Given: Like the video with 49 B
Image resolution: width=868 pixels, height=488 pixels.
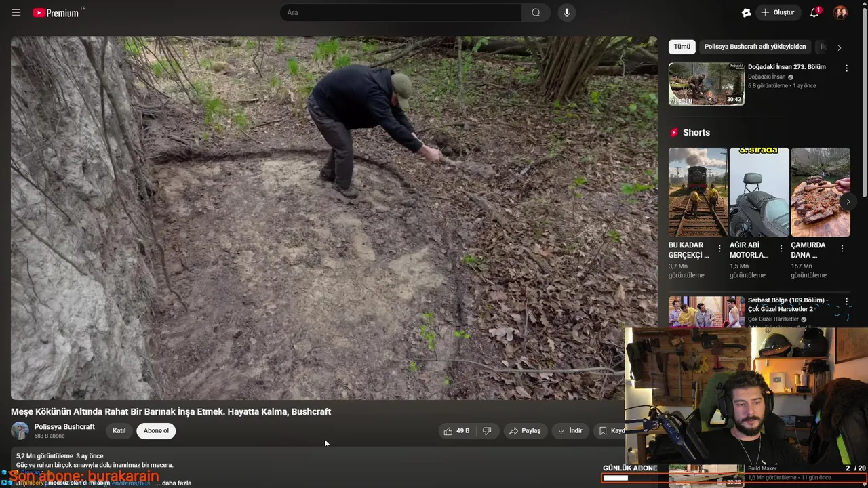Looking at the screenshot, I should tap(456, 431).
